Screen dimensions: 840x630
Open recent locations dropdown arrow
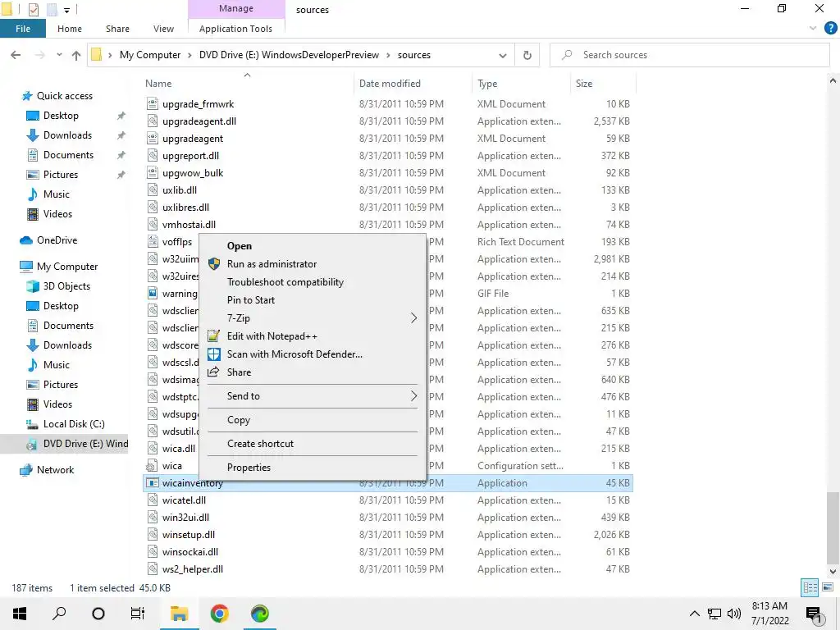(59, 55)
